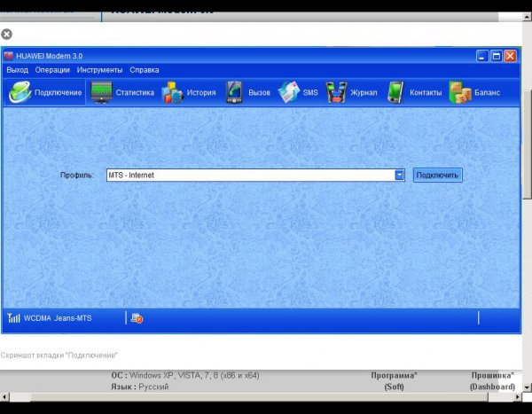
Task: Switch to the Журнал tab label
Action: 364,92
